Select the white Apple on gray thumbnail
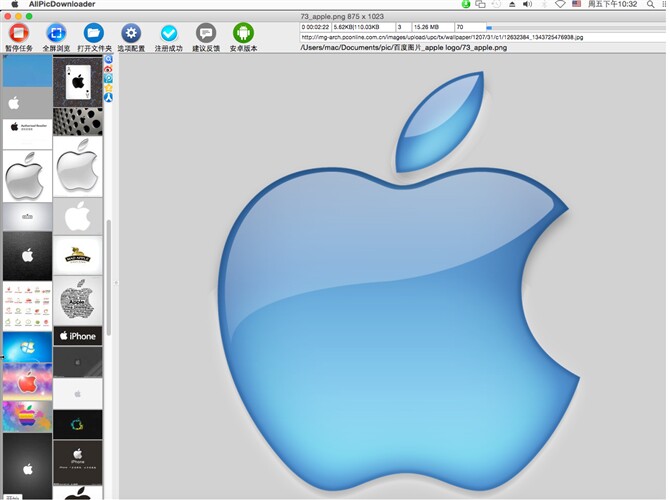This screenshot has width=670, height=500. (28, 103)
